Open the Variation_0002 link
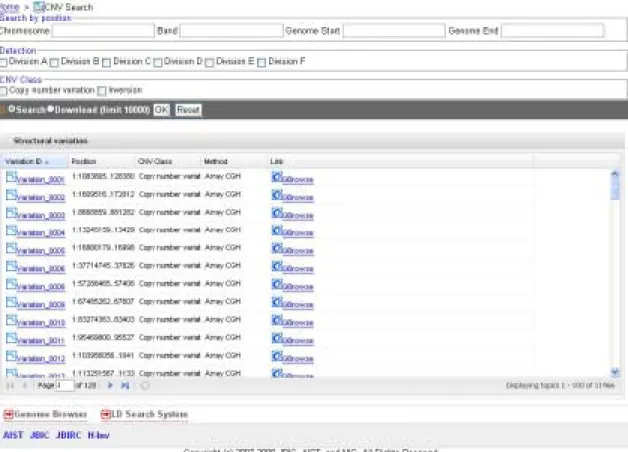Image resolution: width=628 pixels, height=452 pixels. [41, 197]
